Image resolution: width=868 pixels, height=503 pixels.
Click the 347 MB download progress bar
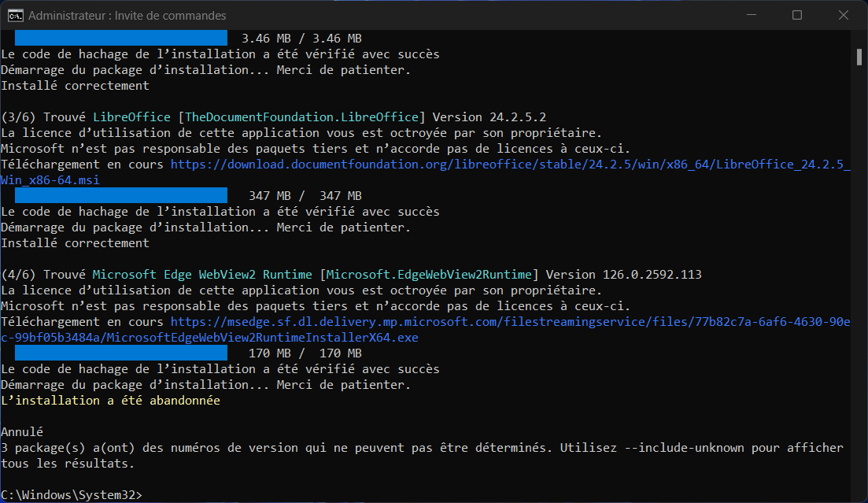click(x=120, y=195)
